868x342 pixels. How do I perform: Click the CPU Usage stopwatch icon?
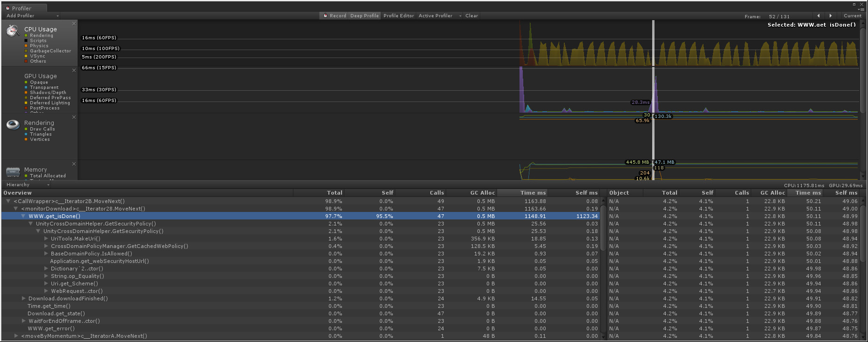pyautogui.click(x=13, y=31)
